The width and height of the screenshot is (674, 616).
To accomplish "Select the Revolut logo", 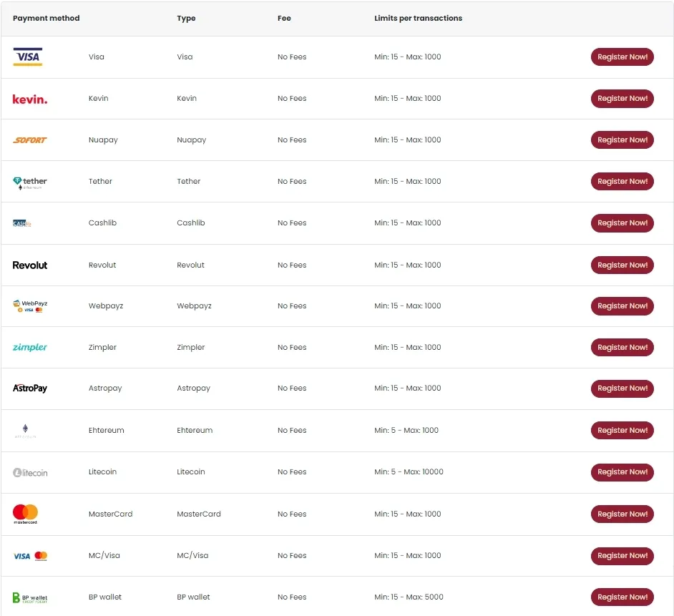I will coord(29,265).
